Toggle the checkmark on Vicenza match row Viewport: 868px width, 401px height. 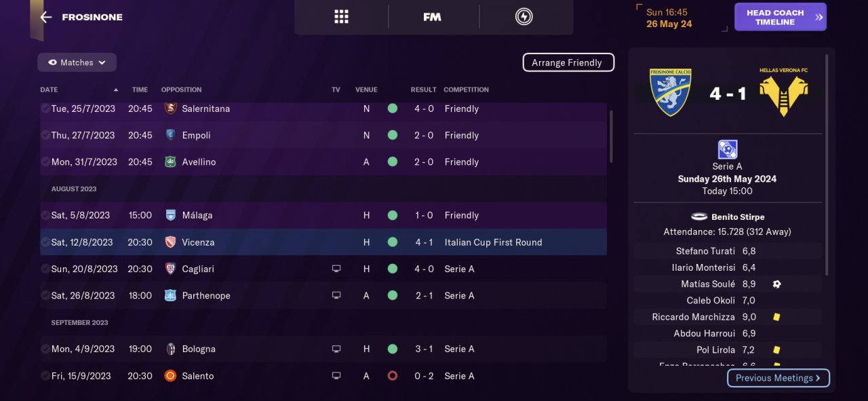coord(45,242)
